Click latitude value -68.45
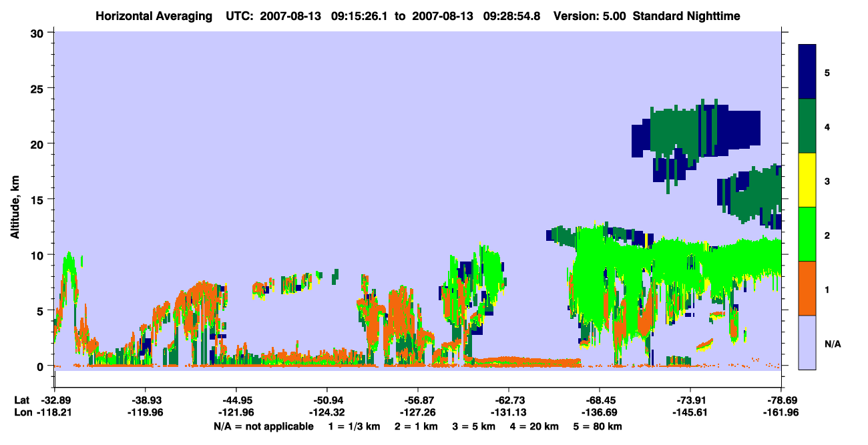This screenshot has width=868, height=445. [600, 400]
